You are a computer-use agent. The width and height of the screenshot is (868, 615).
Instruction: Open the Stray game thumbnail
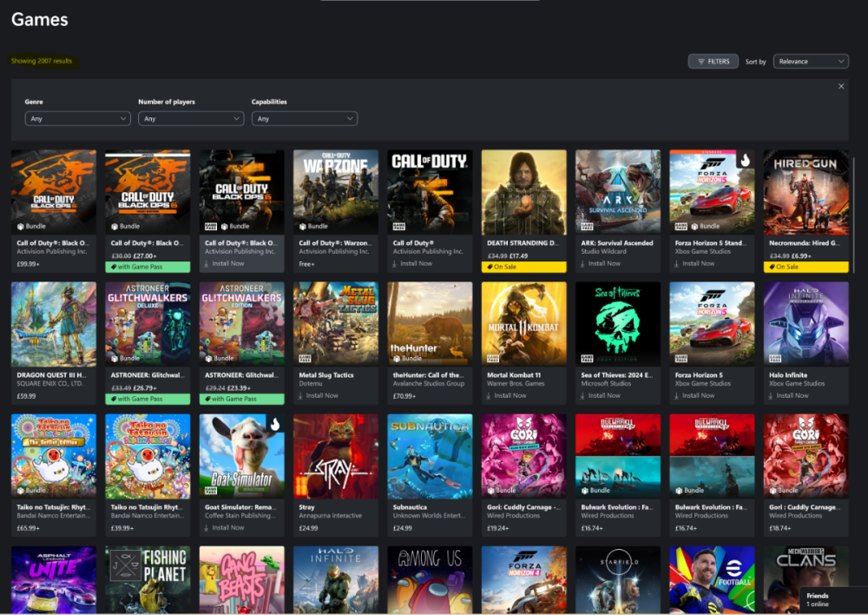[336, 456]
